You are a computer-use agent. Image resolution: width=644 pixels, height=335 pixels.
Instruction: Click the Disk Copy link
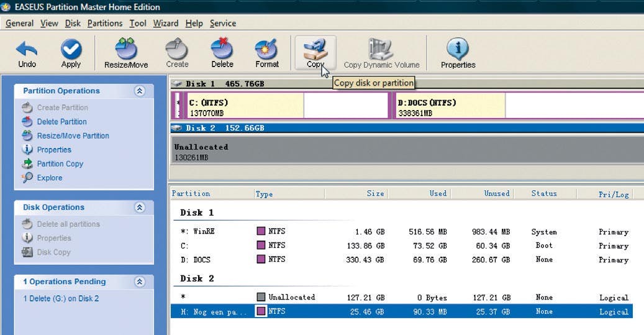coord(54,252)
